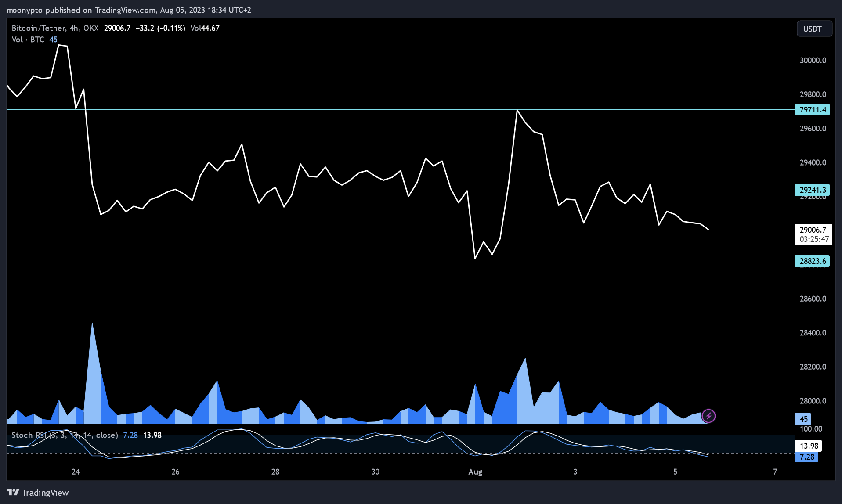Click the 3 date on time axis
This screenshot has width=842, height=504.
pyautogui.click(x=575, y=472)
